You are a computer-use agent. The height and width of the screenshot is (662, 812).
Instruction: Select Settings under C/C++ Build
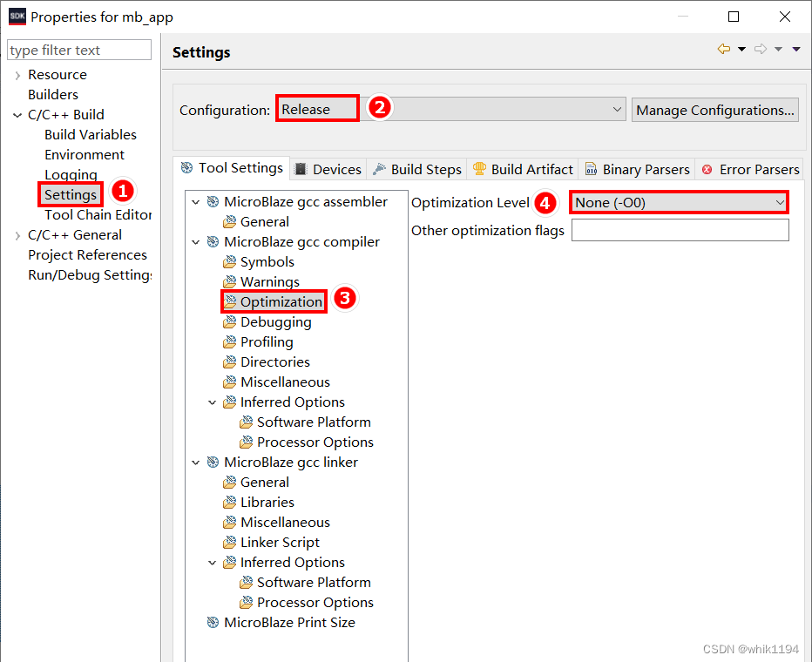[x=71, y=194]
